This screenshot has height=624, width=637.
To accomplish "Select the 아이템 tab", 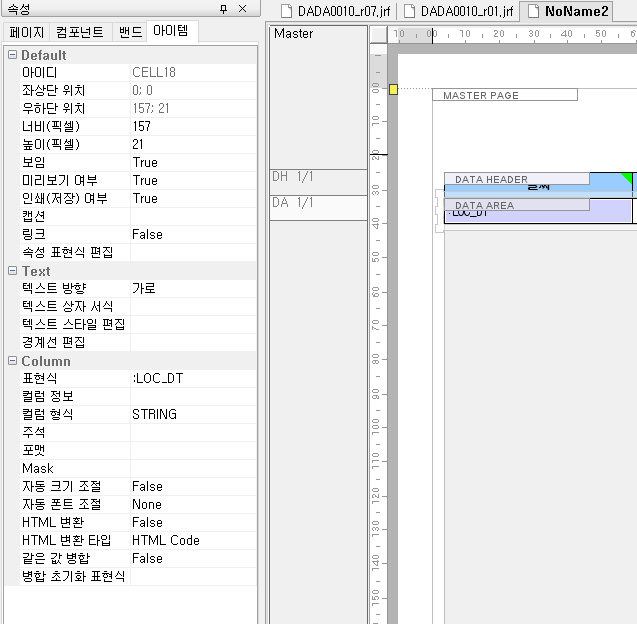I will coord(171,30).
